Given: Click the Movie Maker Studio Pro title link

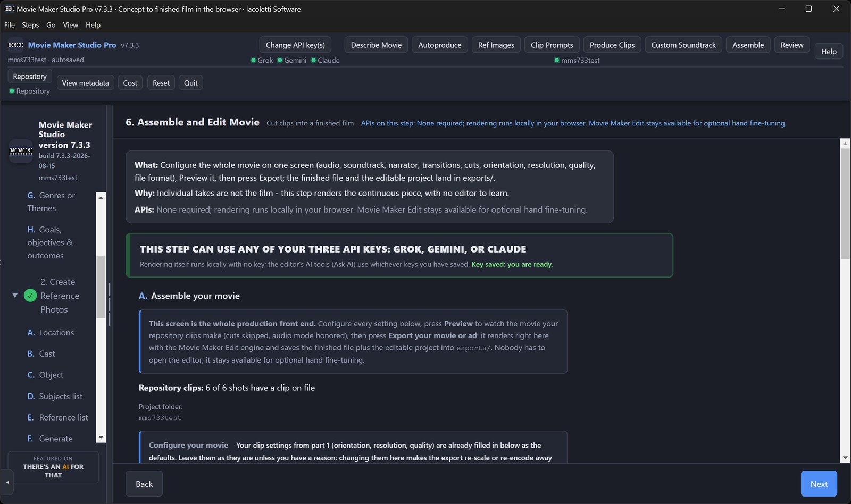Looking at the screenshot, I should point(72,45).
